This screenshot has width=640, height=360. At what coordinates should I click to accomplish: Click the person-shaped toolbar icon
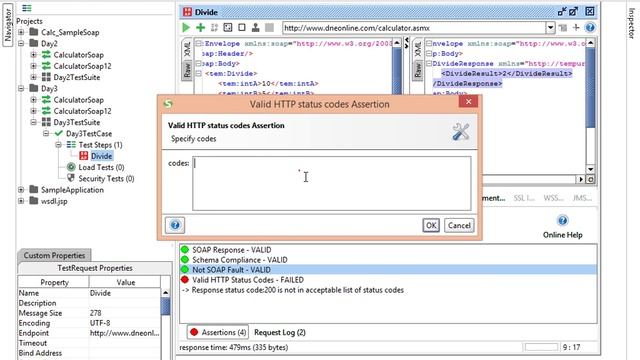coord(256,27)
